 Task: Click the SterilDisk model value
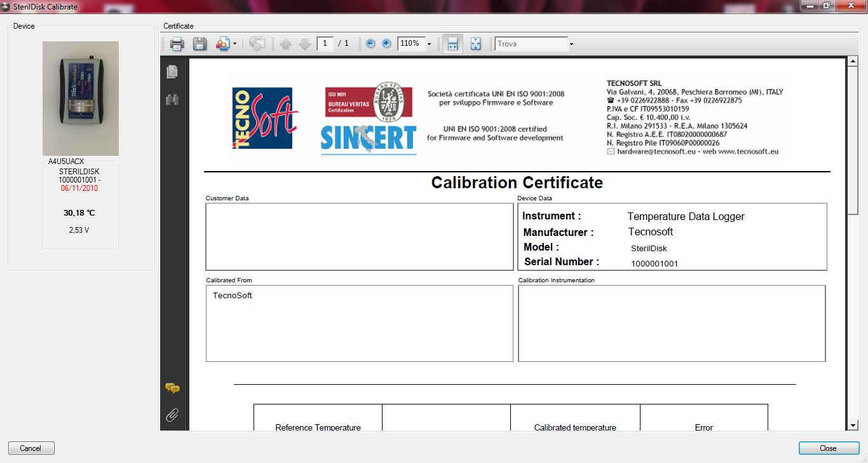649,249
